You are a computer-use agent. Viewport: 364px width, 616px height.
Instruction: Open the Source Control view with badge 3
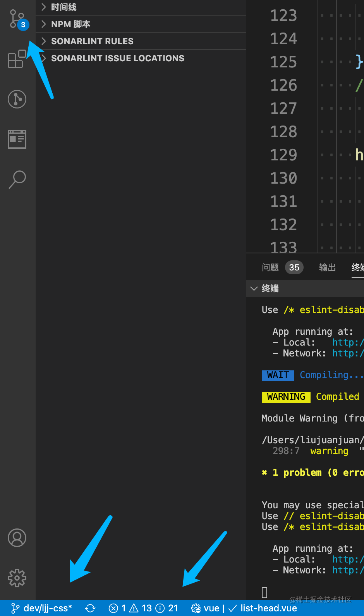click(x=18, y=19)
